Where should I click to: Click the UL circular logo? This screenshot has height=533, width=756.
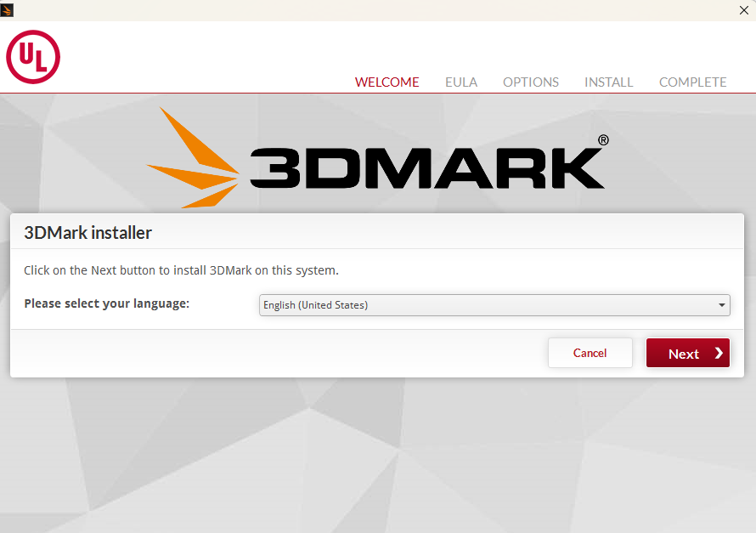coord(32,57)
